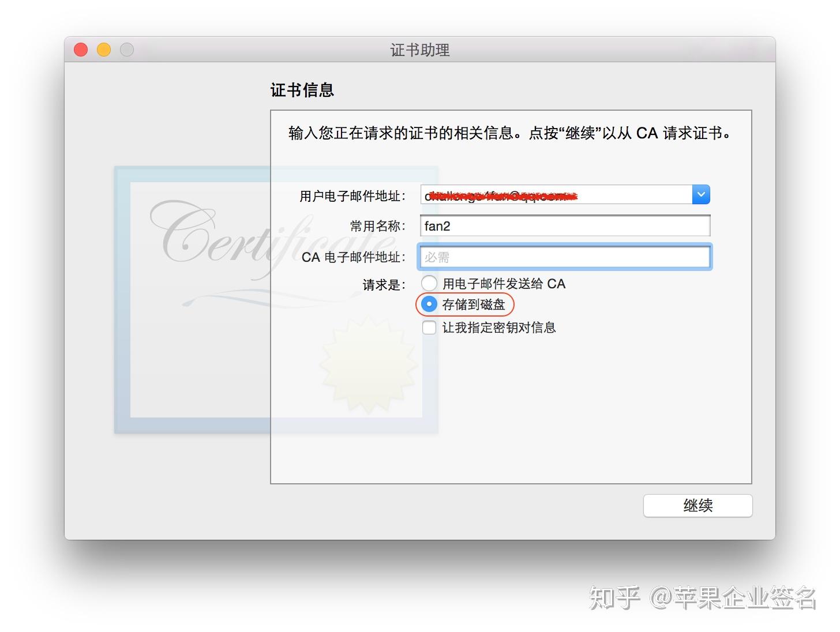Click the 继续 button
This screenshot has height=632, width=840.
(x=697, y=506)
